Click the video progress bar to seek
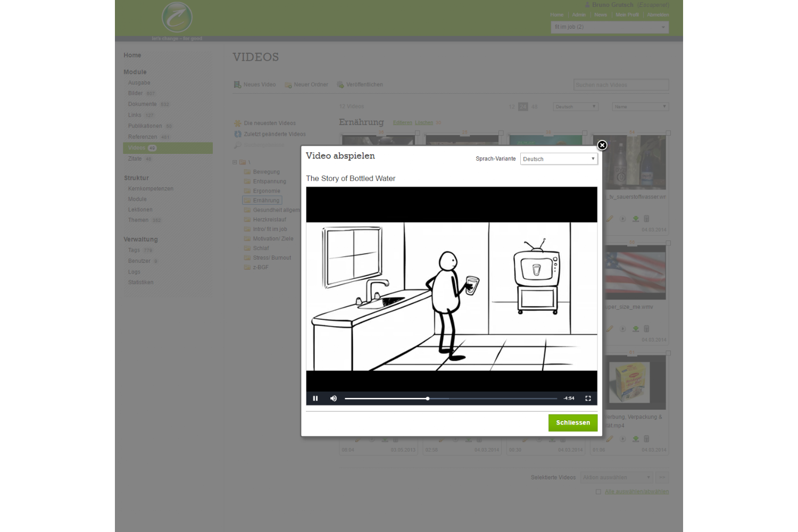 pyautogui.click(x=479, y=398)
